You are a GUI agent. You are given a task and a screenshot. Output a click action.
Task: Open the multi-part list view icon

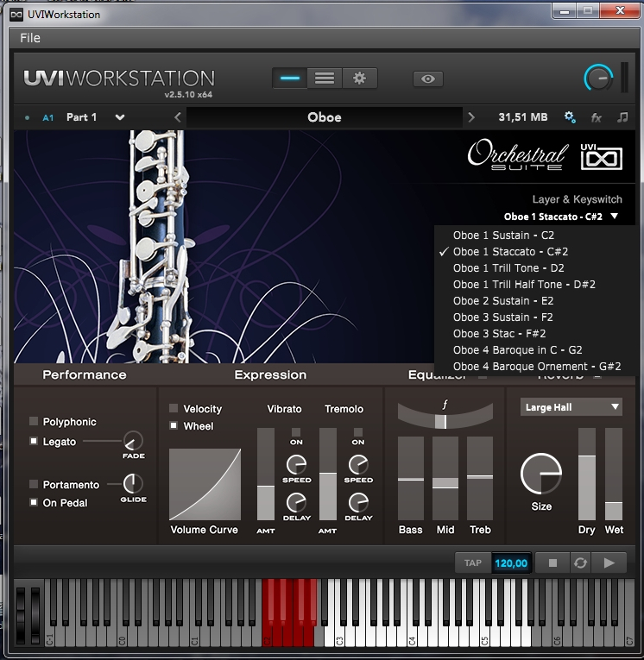(325, 79)
